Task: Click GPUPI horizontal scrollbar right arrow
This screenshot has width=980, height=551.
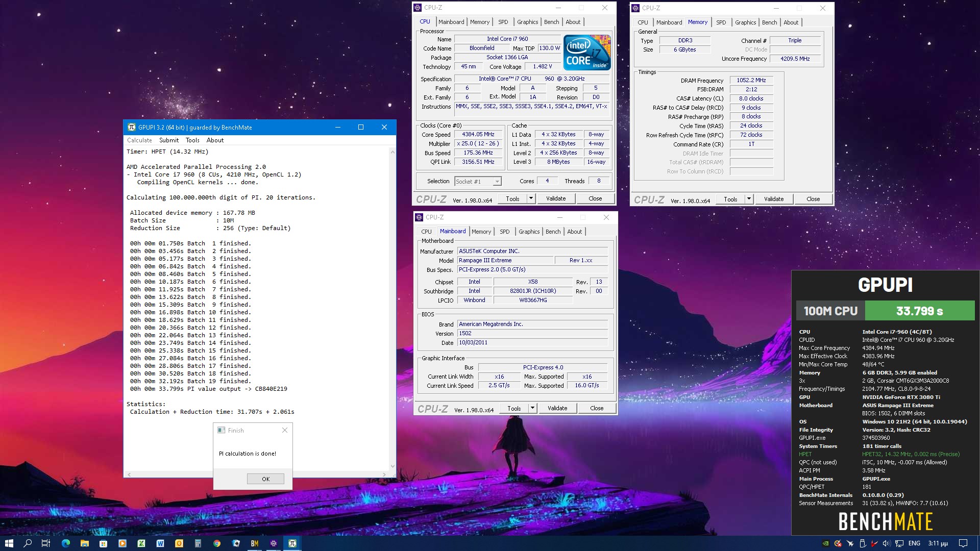Action: 384,474
